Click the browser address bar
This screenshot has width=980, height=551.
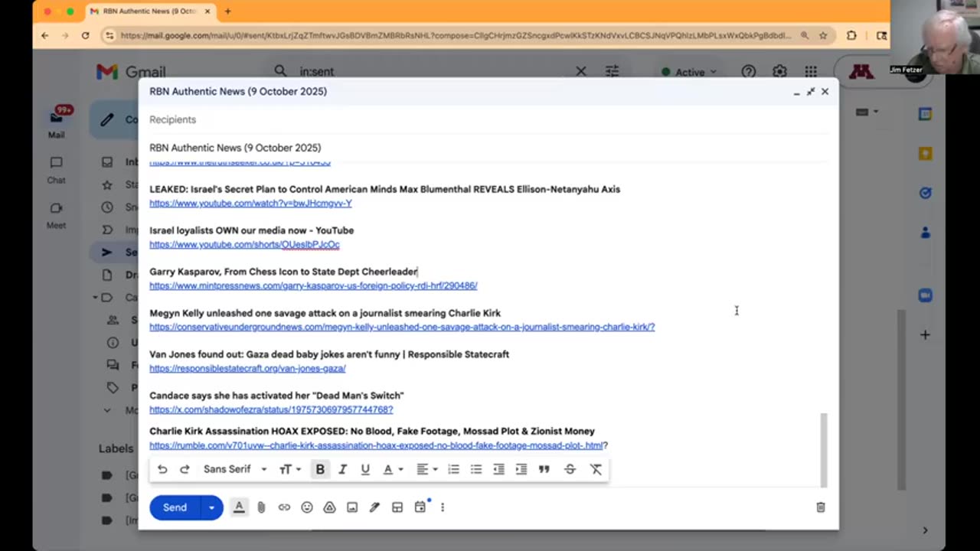(x=456, y=35)
